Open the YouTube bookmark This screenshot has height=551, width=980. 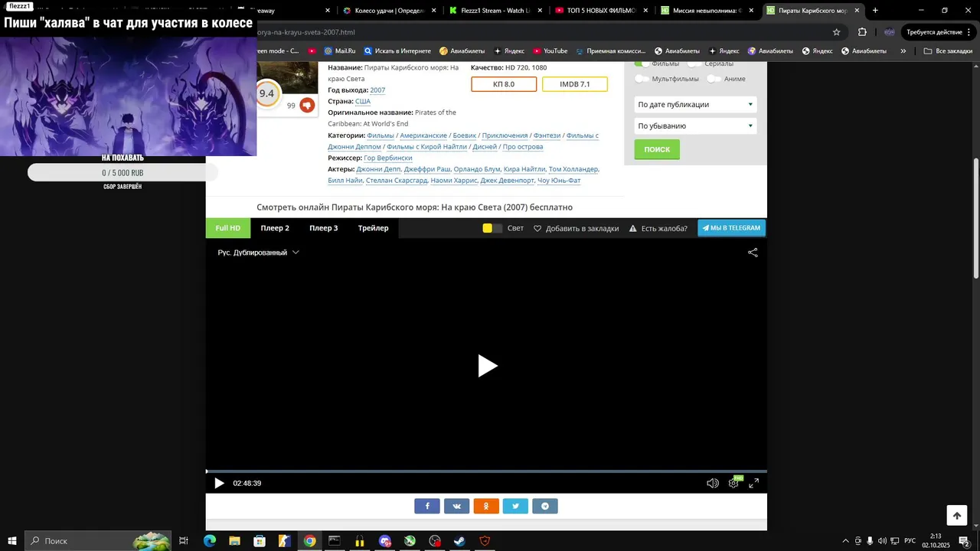[x=550, y=51]
